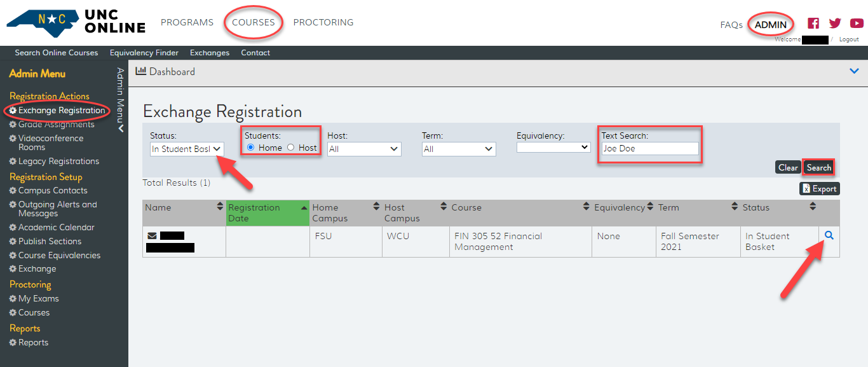The image size is (868, 367).
Task: Collapse the Admin Menu sidebar arrow
Action: coord(121,128)
